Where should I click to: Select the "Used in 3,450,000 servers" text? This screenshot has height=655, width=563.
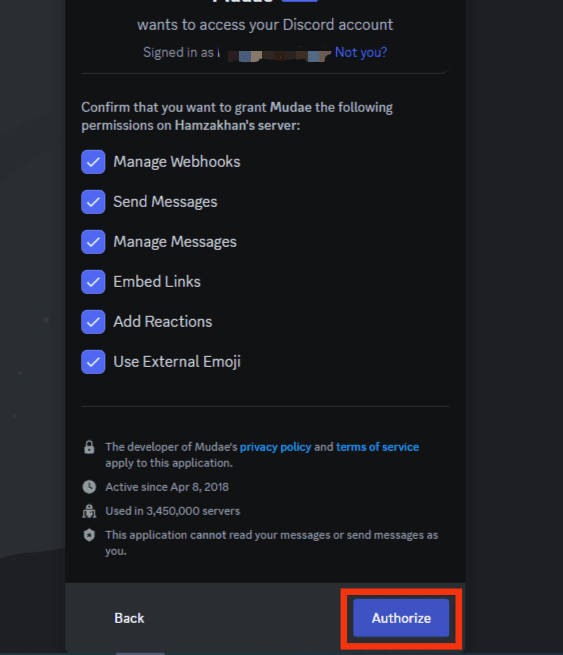(172, 511)
